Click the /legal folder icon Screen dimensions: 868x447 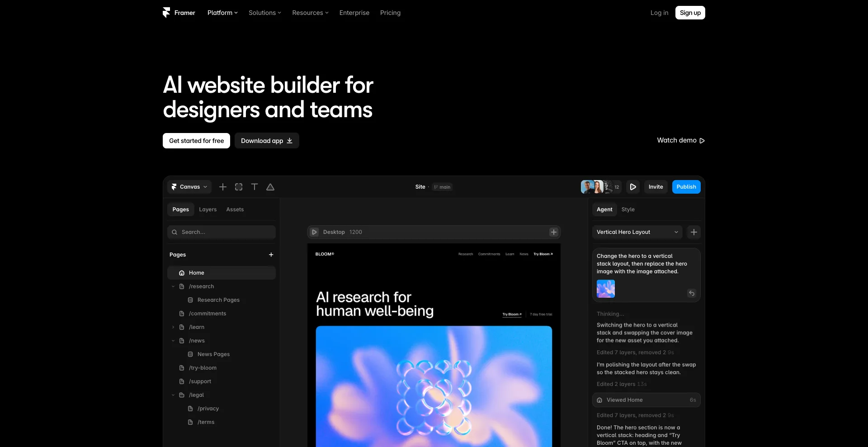pos(182,395)
